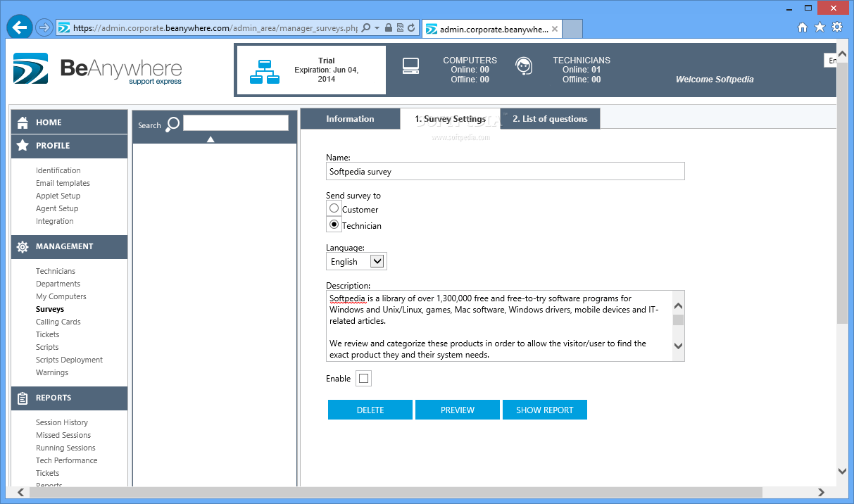Screen dimensions: 854x504
Task: Click the padlock security icon in address bar
Action: click(x=388, y=28)
